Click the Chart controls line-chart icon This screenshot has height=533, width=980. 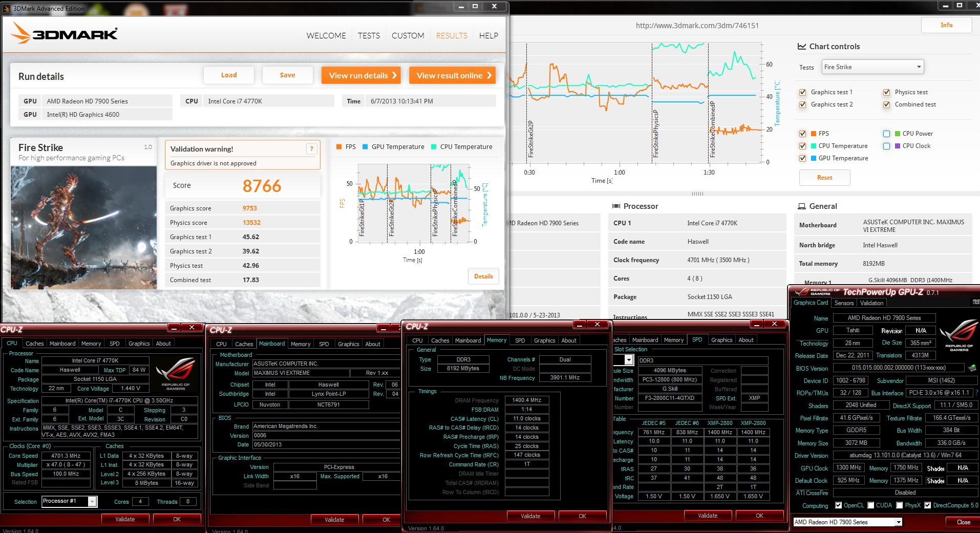point(802,47)
